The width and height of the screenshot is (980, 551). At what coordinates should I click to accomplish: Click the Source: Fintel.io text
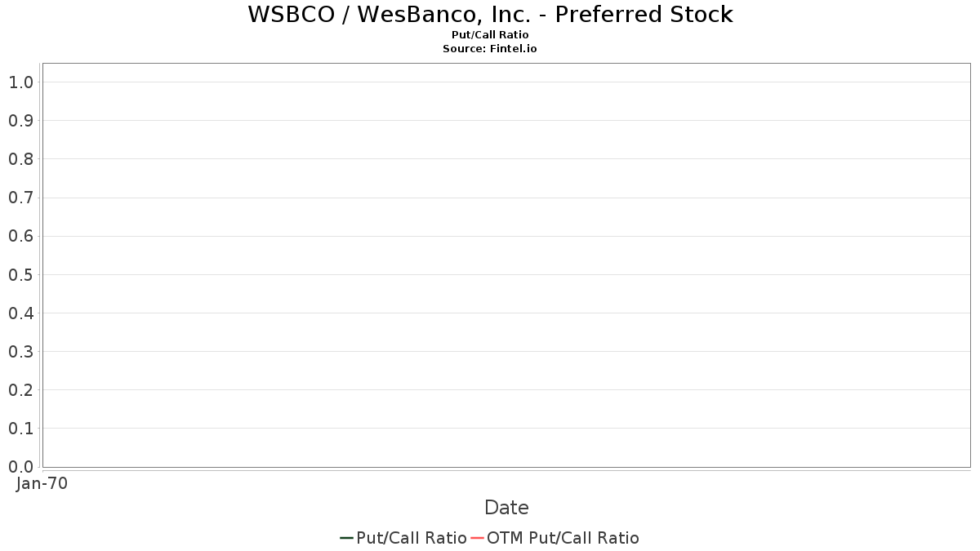coord(490,49)
